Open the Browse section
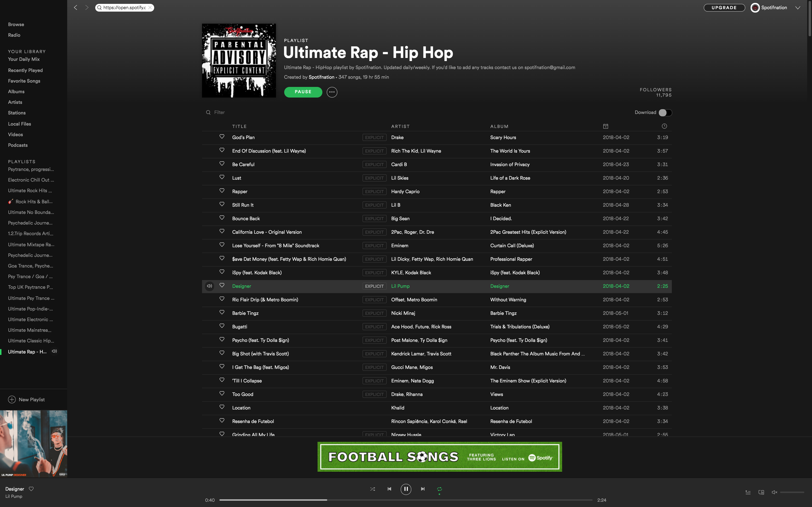 [16, 24]
